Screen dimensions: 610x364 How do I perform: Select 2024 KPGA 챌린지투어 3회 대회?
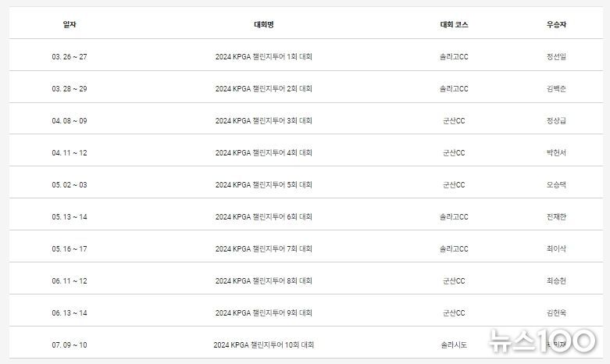click(264, 121)
